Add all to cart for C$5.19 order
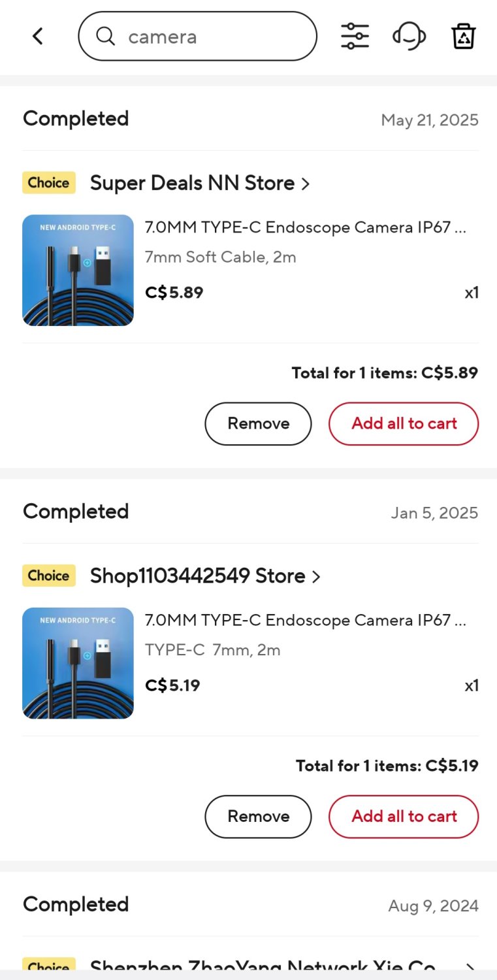The image size is (497, 980). [404, 816]
